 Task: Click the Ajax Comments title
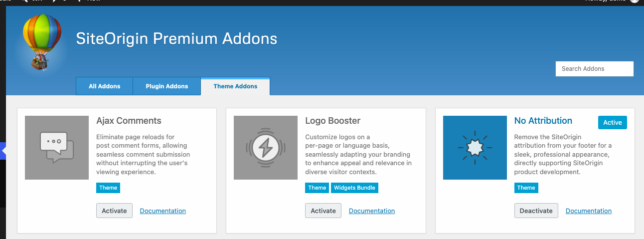click(129, 121)
